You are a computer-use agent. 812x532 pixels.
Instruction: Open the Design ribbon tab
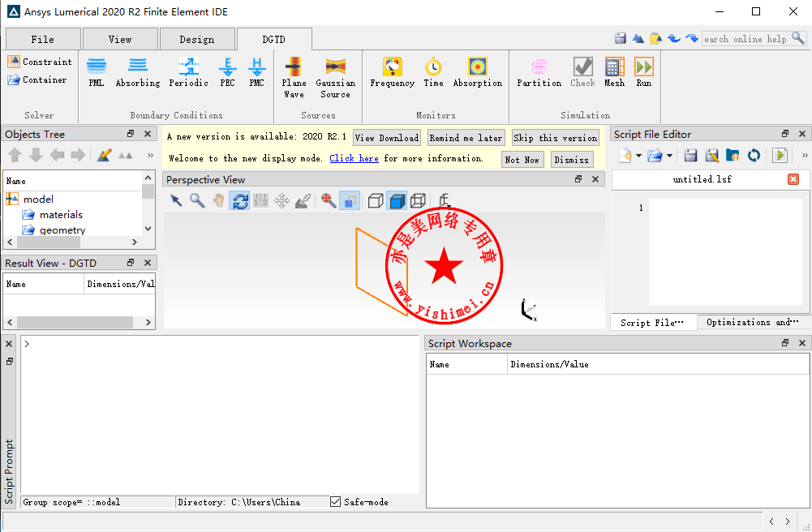click(x=197, y=39)
